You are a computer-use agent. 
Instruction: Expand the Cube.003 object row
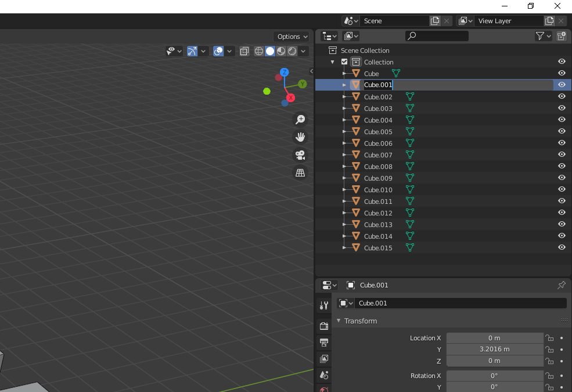(x=344, y=108)
